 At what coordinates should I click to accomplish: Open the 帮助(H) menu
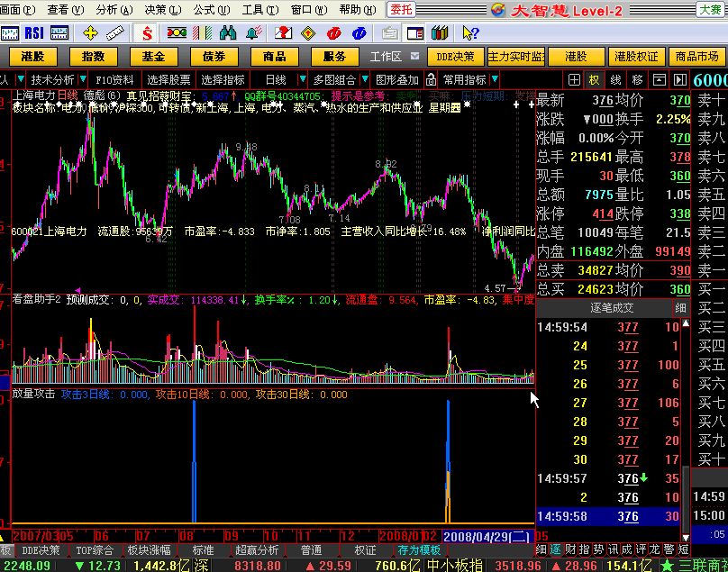coord(358,10)
